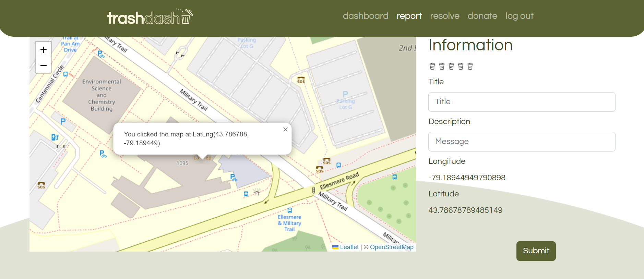Click the Environmental Science and Chemistry Building label
The image size is (644, 279).
click(102, 95)
